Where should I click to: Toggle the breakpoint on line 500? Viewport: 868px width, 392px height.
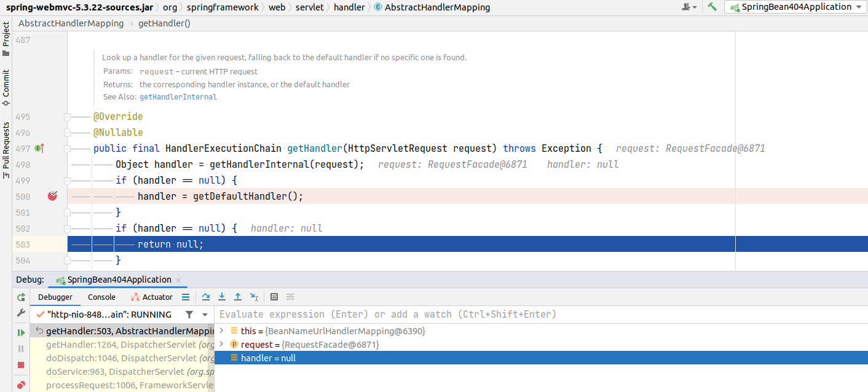pyautogui.click(x=52, y=196)
